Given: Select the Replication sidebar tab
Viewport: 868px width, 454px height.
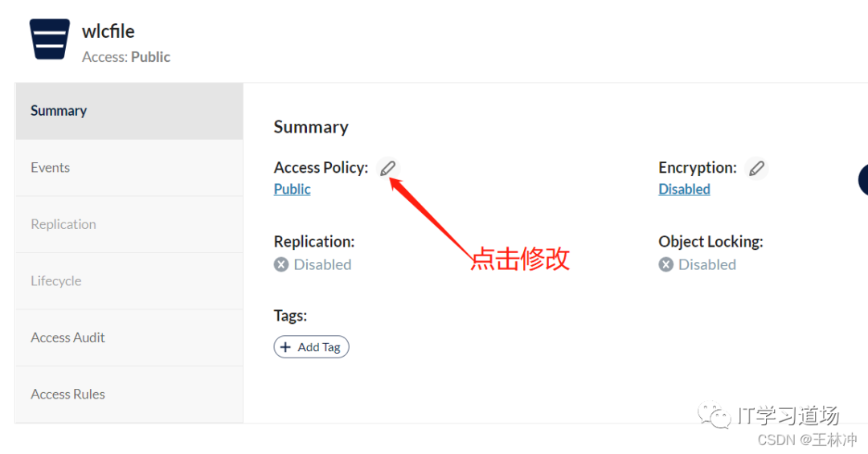Looking at the screenshot, I should [63, 224].
